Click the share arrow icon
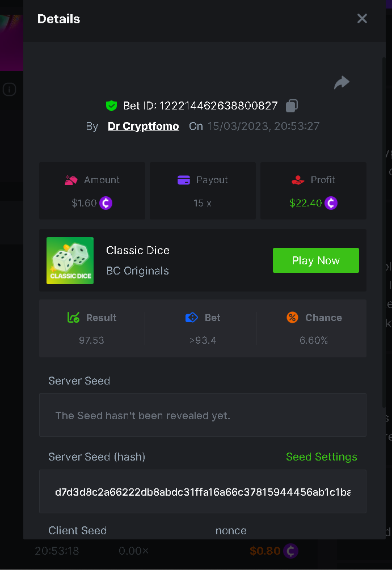The height and width of the screenshot is (570, 392). (x=342, y=83)
